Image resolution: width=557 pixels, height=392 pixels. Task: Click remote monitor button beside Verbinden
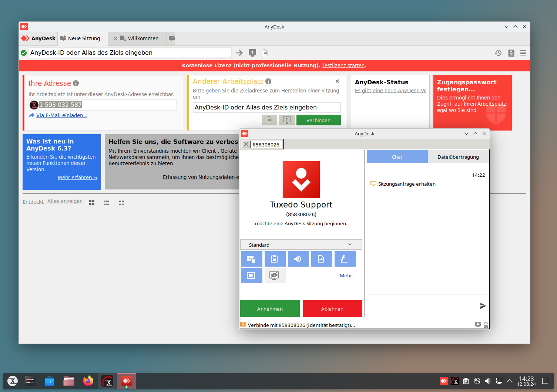[x=287, y=120]
